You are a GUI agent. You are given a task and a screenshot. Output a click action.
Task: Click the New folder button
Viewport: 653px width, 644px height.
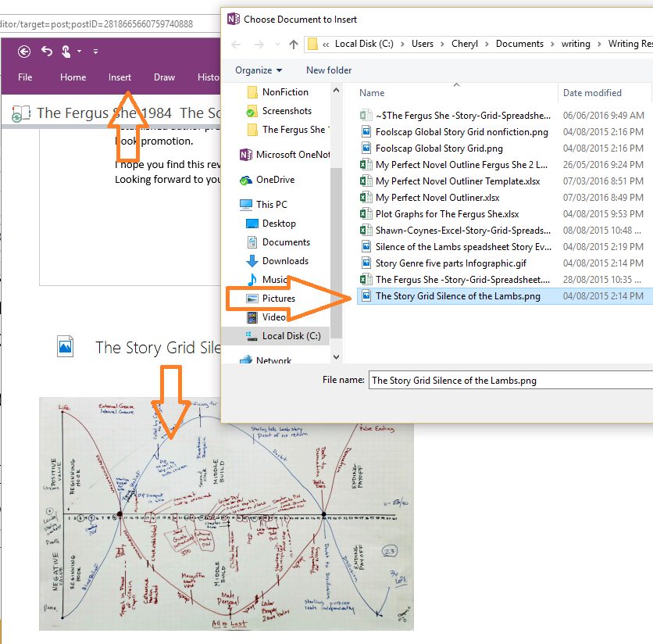pyautogui.click(x=329, y=70)
